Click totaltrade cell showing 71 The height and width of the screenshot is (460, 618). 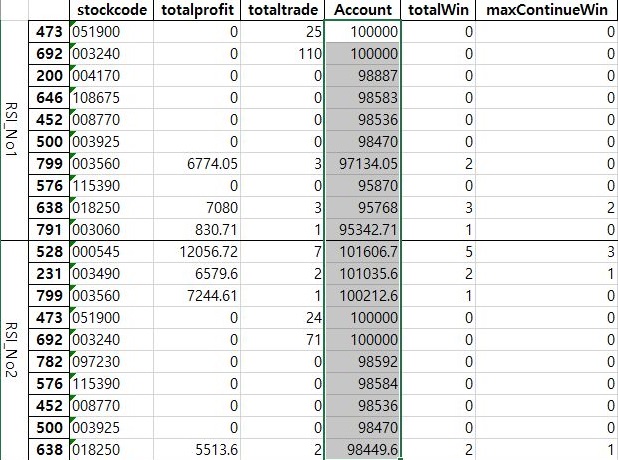pyautogui.click(x=283, y=340)
